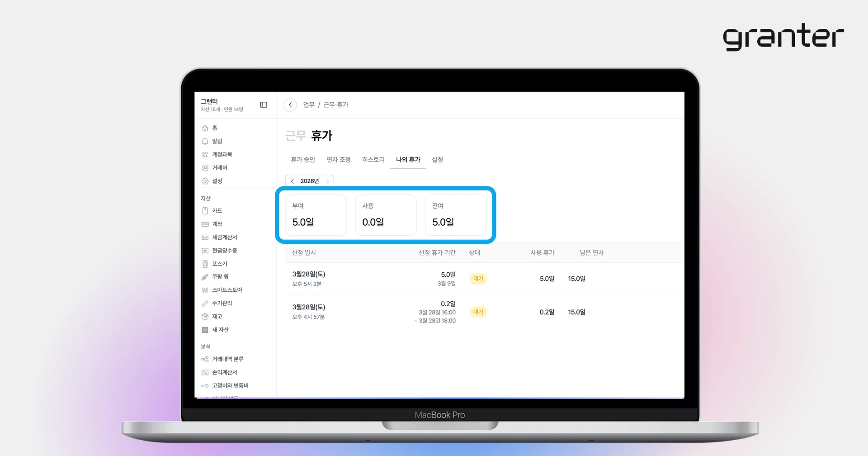Screen dimensions: 868x456
Task: Switch to the 히스토리 tab
Action: click(373, 160)
